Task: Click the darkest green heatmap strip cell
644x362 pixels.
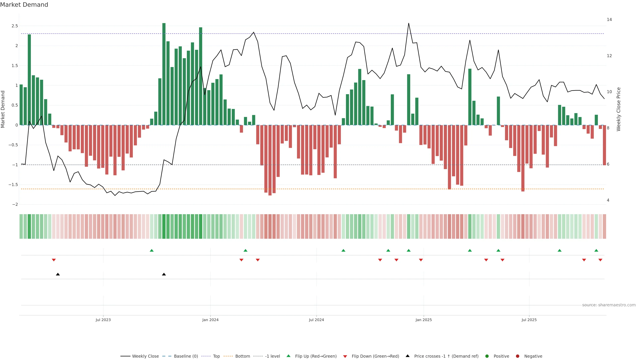Action: [164, 226]
